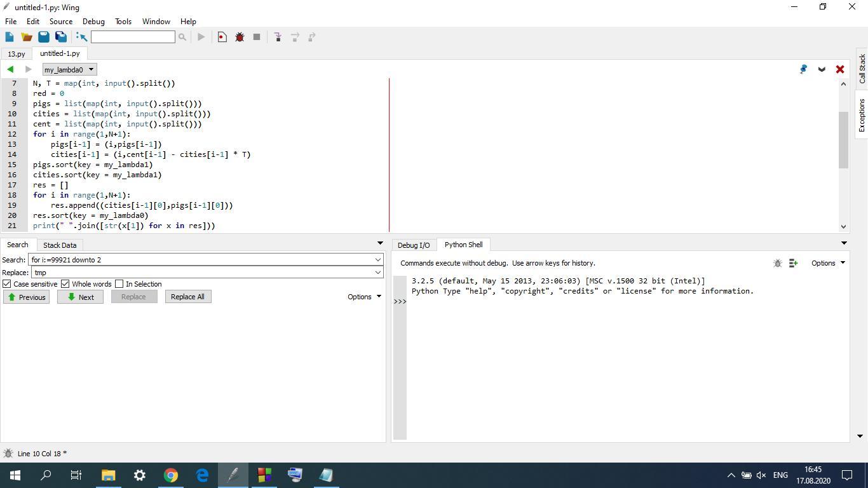Expand the Replace field history dropdown
The width and height of the screenshot is (868, 488).
pos(377,272)
